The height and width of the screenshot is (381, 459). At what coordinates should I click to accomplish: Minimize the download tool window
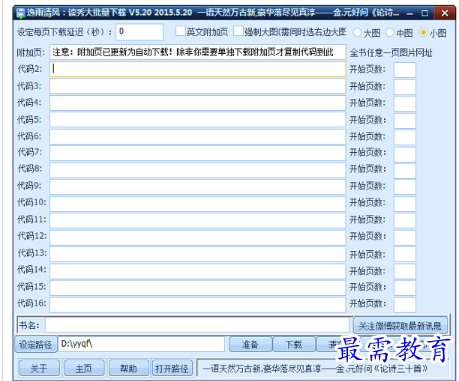(x=410, y=13)
